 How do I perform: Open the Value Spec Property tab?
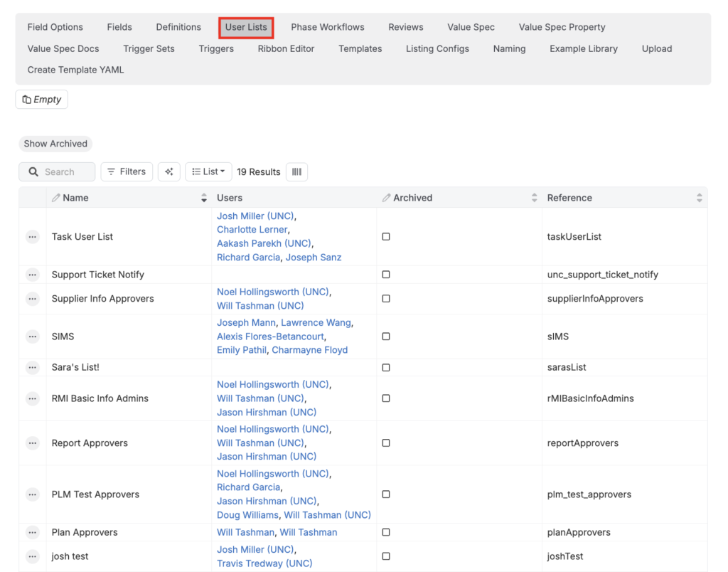(562, 27)
